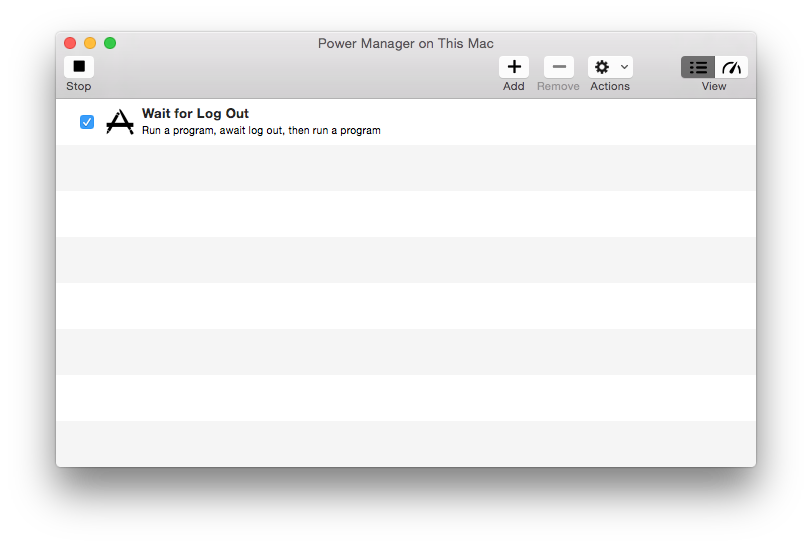Click the Stop scheduler button
This screenshot has width=812, height=547.
coord(79,67)
